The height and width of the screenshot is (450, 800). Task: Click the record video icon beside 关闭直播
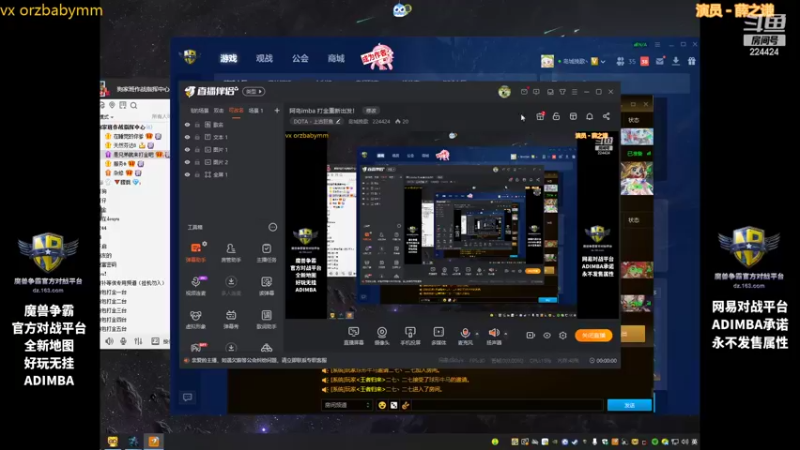pos(531,335)
